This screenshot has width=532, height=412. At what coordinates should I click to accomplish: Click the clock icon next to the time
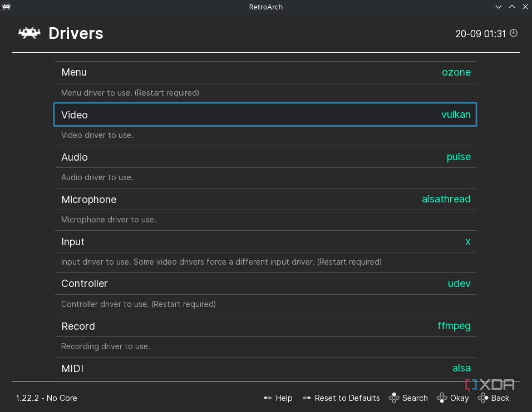click(x=514, y=33)
